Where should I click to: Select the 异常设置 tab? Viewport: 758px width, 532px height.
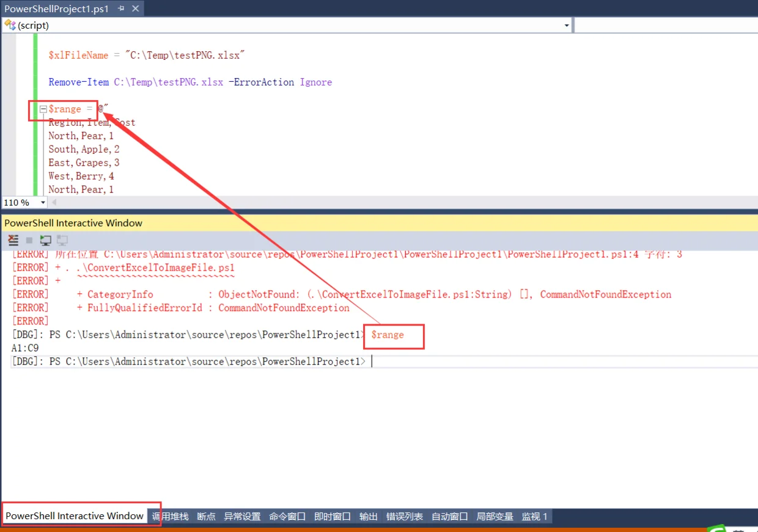tap(242, 517)
